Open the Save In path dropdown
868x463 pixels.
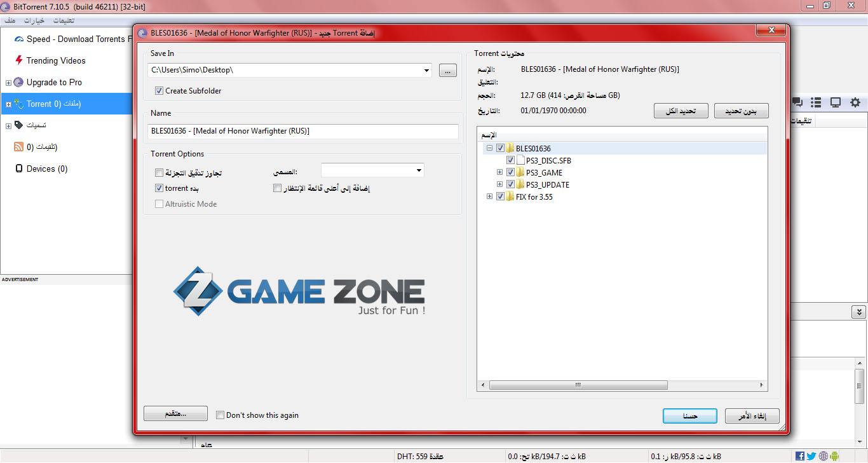(x=426, y=71)
